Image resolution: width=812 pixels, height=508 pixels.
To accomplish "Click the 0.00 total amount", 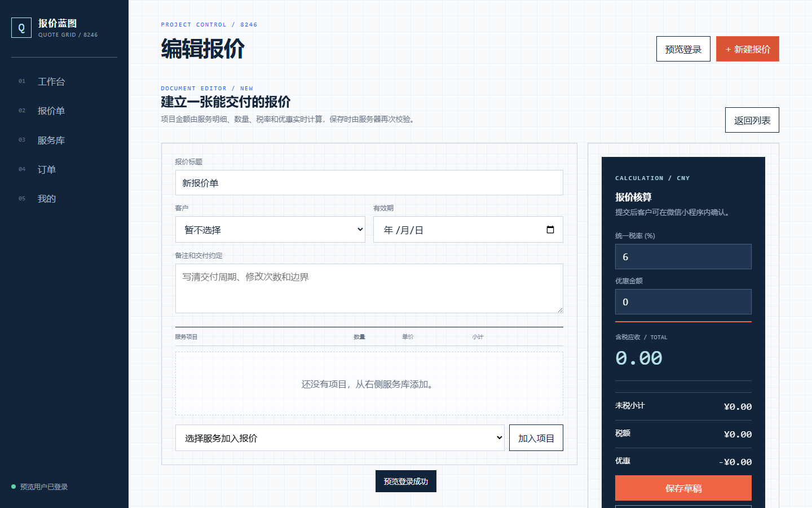I will pos(639,358).
